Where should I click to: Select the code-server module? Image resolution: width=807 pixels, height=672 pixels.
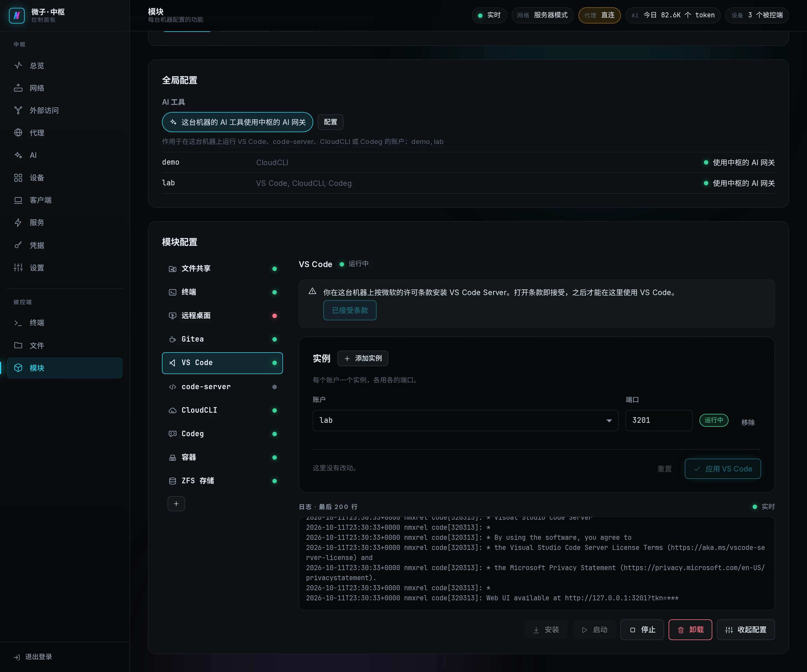(x=222, y=387)
